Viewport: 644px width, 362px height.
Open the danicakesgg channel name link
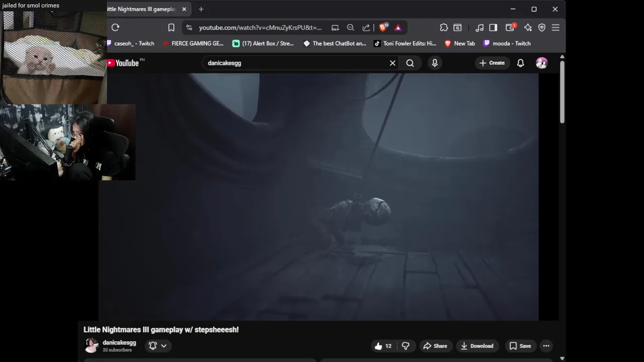click(x=119, y=342)
